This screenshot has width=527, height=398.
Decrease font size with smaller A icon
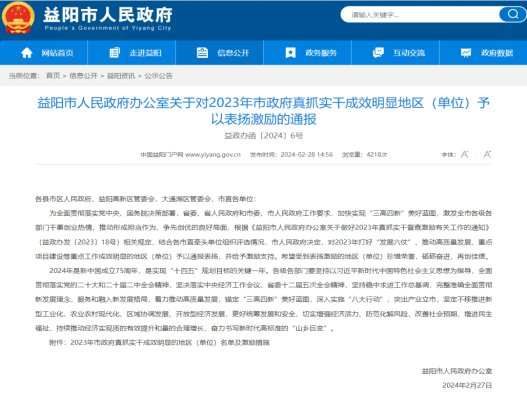[x=464, y=155]
